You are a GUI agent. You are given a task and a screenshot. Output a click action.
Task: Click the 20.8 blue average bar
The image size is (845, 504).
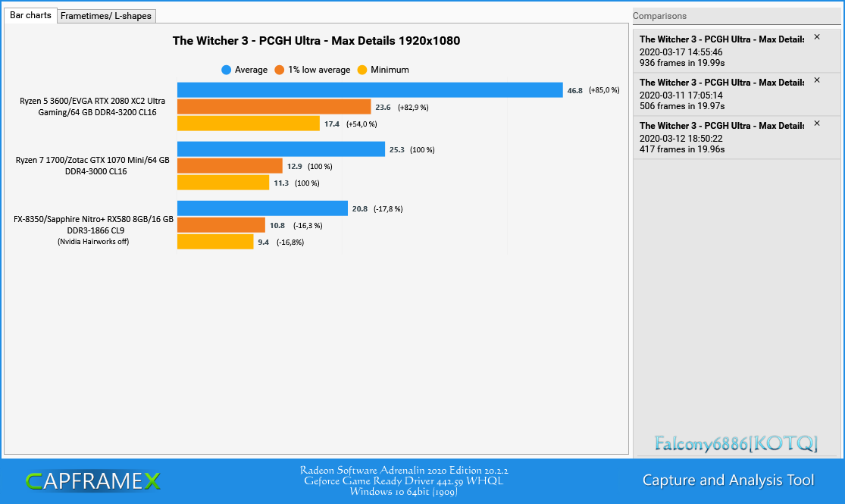point(262,208)
